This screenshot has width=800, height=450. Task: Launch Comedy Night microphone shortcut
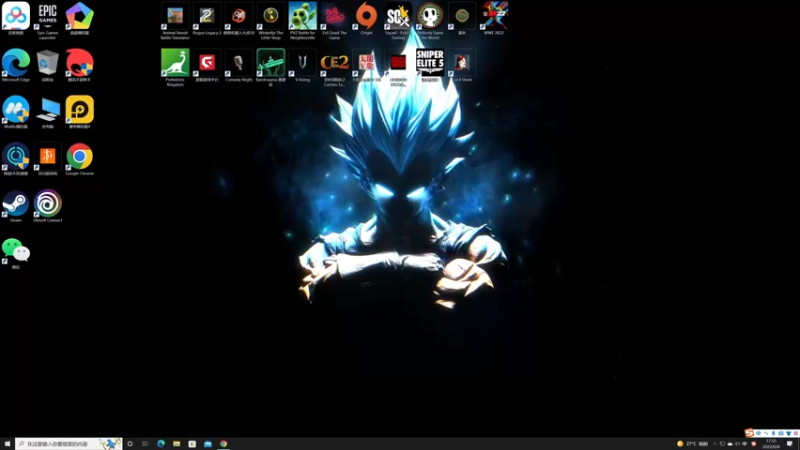click(239, 65)
